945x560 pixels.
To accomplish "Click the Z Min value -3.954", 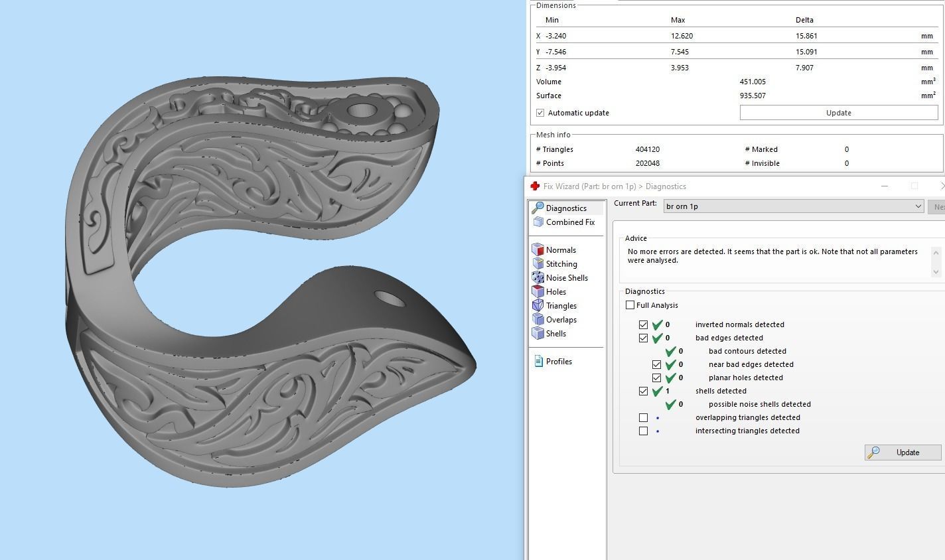I will (555, 68).
